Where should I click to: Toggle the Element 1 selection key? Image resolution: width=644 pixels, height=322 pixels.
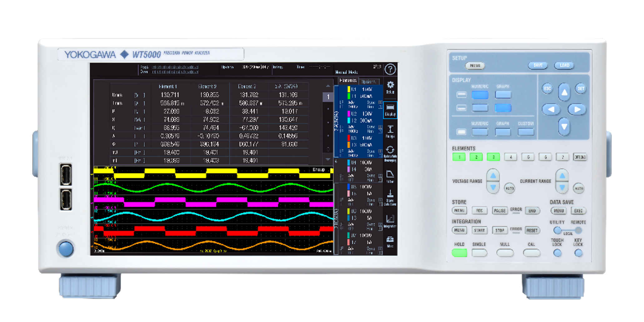click(x=459, y=157)
